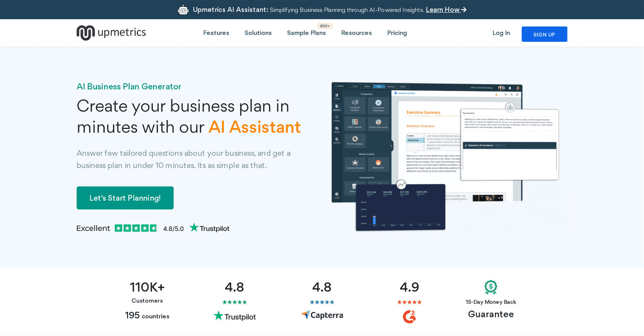
Task: Click the Trustpilot logo beside 4.8/5.0
Action: pos(210,228)
